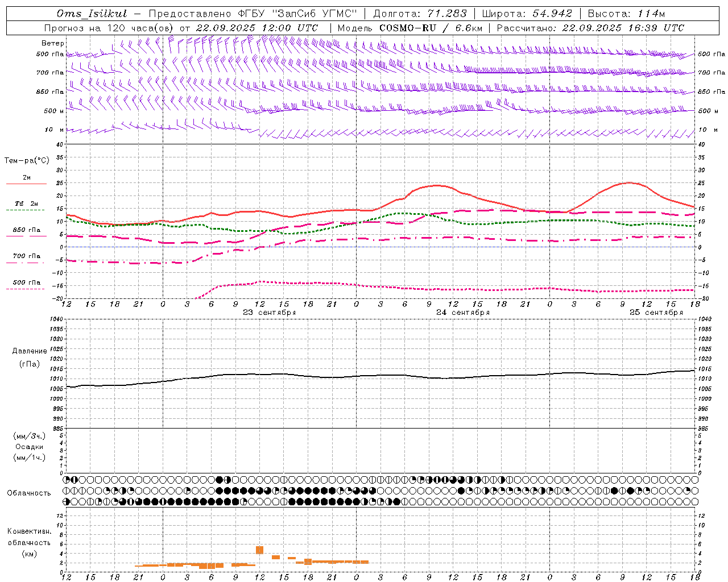Click the 25 сентября date label
Image resolution: width=728 pixels, height=582 pixels.
click(x=656, y=313)
